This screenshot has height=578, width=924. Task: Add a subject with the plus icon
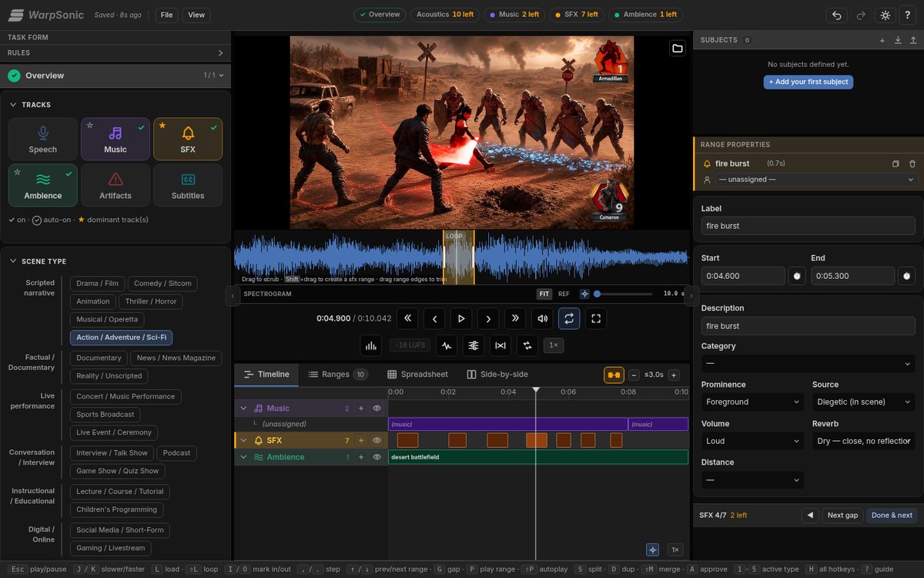click(x=882, y=40)
